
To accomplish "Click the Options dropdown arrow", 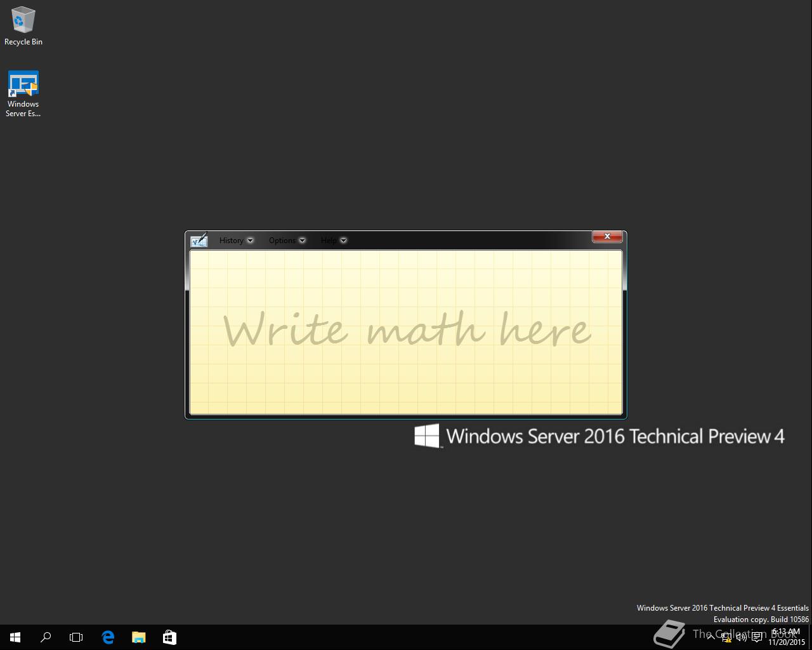I will pos(302,241).
